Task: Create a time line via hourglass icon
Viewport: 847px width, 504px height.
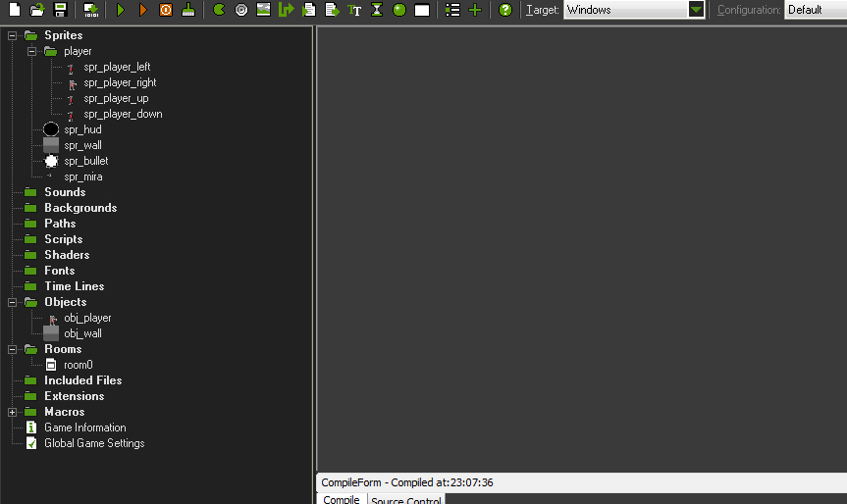Action: 377,10
